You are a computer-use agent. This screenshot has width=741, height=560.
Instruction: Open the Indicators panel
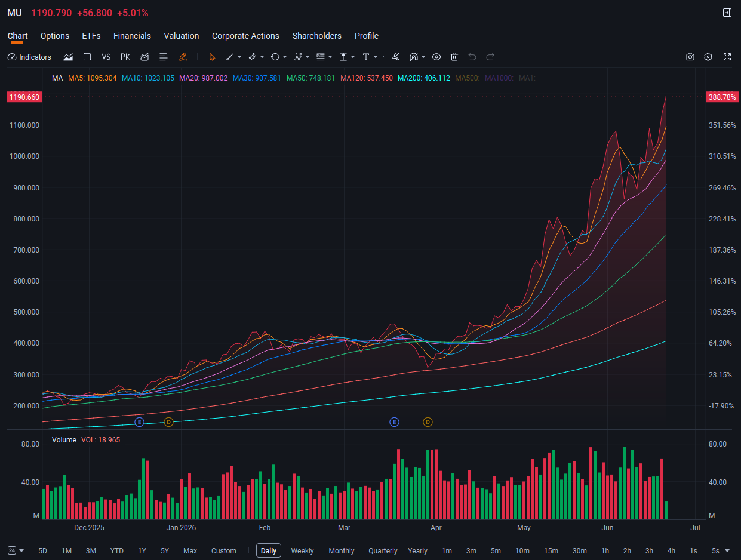pos(29,57)
